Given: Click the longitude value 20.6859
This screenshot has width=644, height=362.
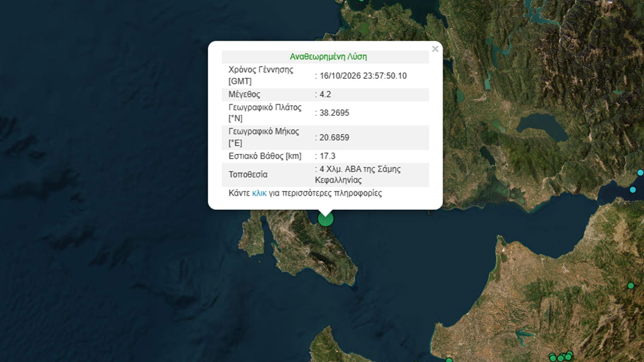Looking at the screenshot, I should point(334,137).
